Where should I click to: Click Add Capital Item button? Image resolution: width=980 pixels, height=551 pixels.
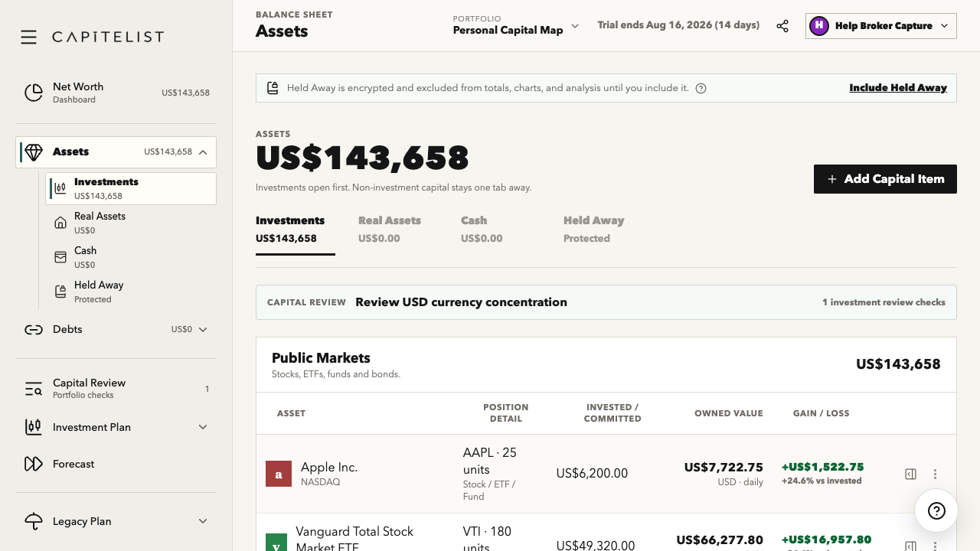[x=885, y=179]
